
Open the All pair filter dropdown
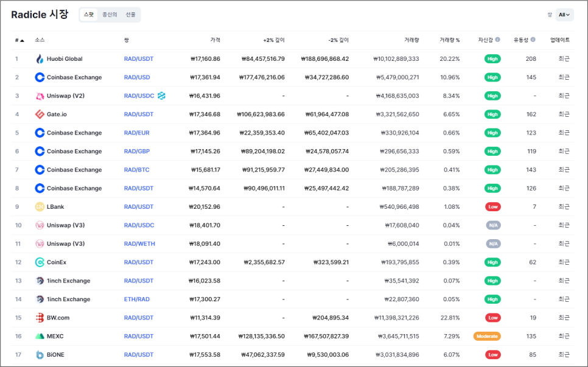564,15
